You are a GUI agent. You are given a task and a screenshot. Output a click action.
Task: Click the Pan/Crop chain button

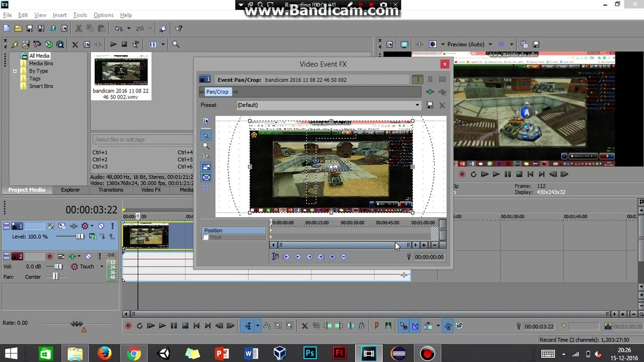pos(217,92)
